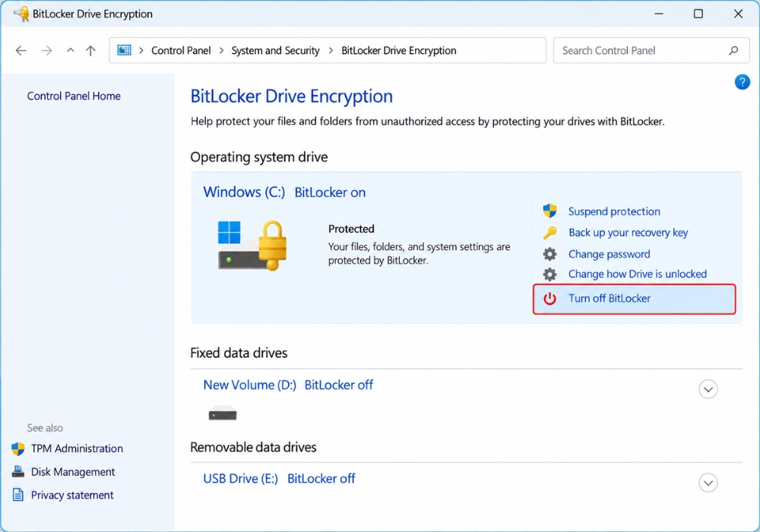Open recent locations chevron in navigation bar
760x532 pixels.
(x=71, y=50)
